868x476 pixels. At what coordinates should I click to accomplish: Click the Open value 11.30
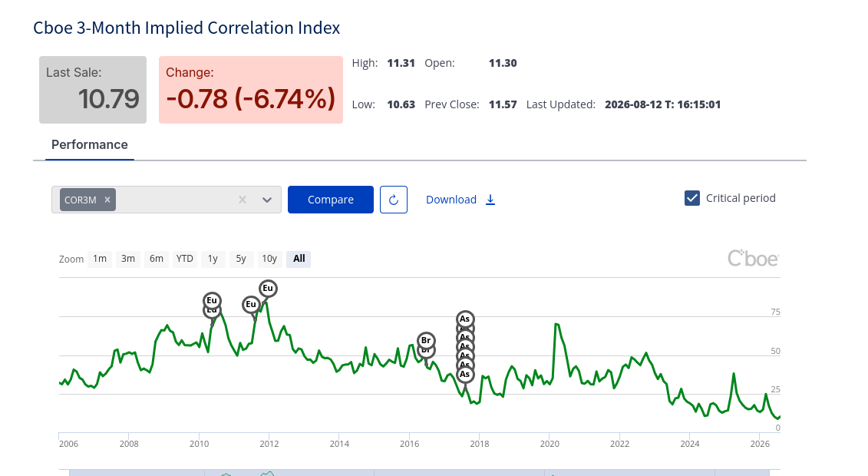[x=503, y=63]
